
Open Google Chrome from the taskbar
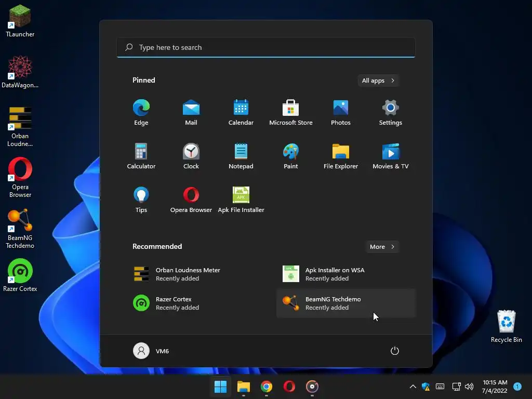(267, 387)
